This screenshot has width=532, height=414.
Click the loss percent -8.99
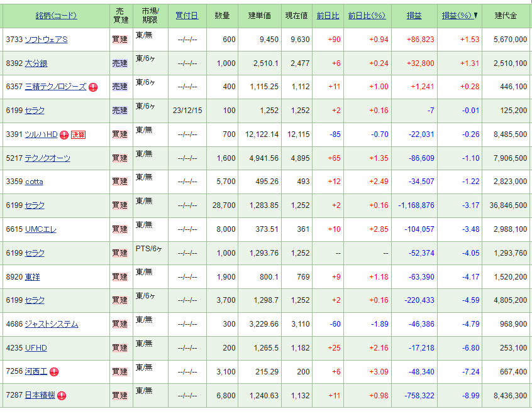pyautogui.click(x=470, y=396)
